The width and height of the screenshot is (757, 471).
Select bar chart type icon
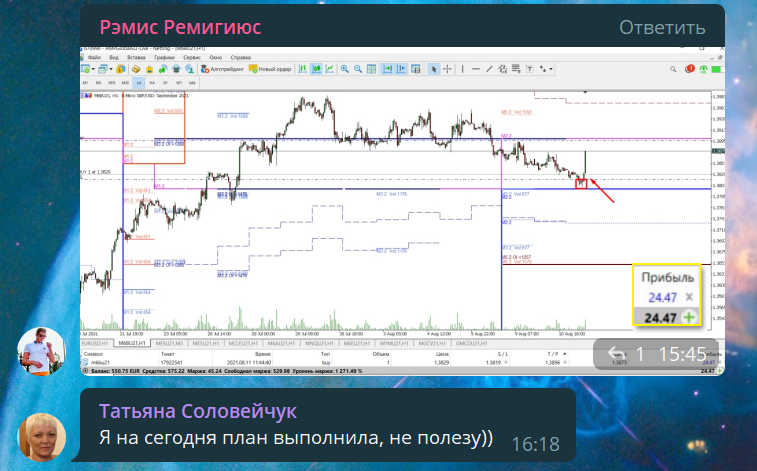click(303, 69)
